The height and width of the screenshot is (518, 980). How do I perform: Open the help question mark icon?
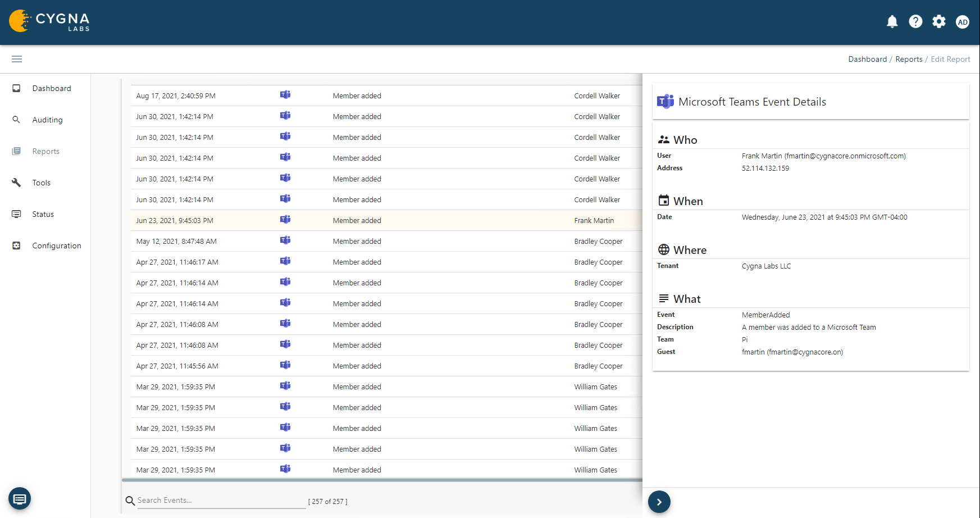tap(915, 22)
